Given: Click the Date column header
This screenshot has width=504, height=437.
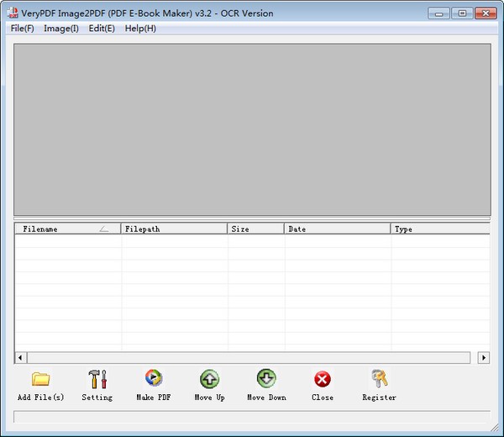Looking at the screenshot, I should tap(337, 229).
